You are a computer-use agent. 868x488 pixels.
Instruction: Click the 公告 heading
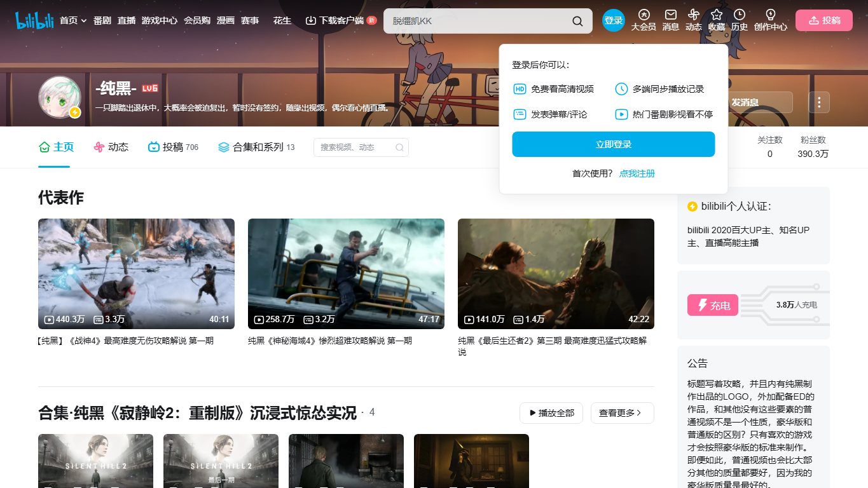tap(698, 363)
